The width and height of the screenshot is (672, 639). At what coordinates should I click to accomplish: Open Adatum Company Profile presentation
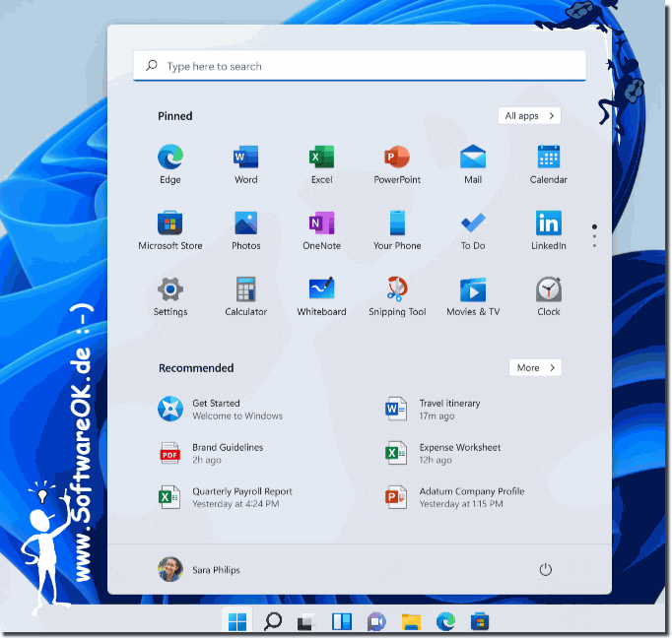(x=454, y=497)
